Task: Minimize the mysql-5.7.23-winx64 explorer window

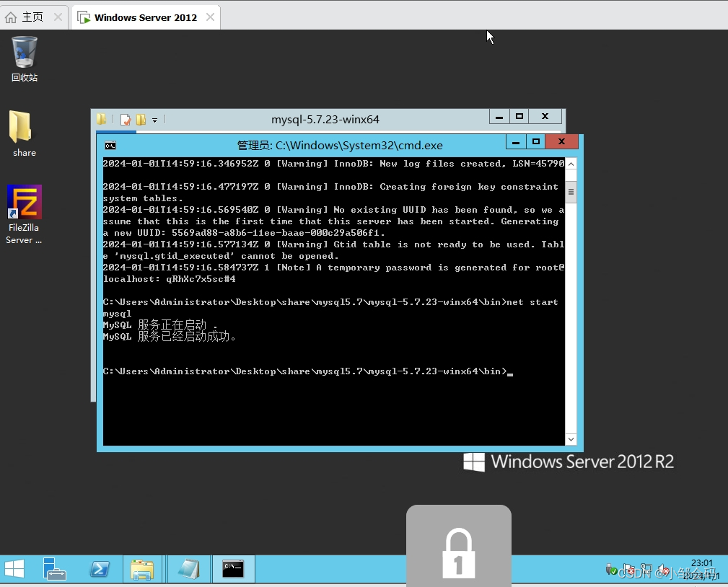Action: pyautogui.click(x=499, y=117)
